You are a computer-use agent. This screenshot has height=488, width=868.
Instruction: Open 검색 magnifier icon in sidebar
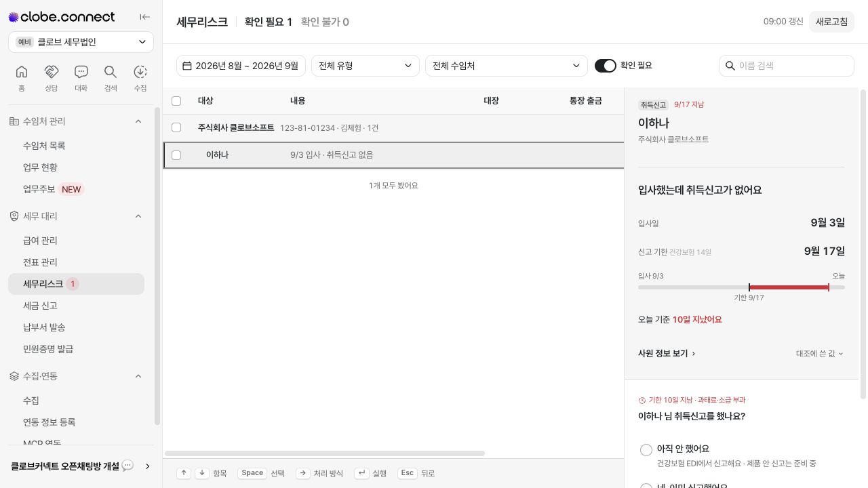click(111, 72)
